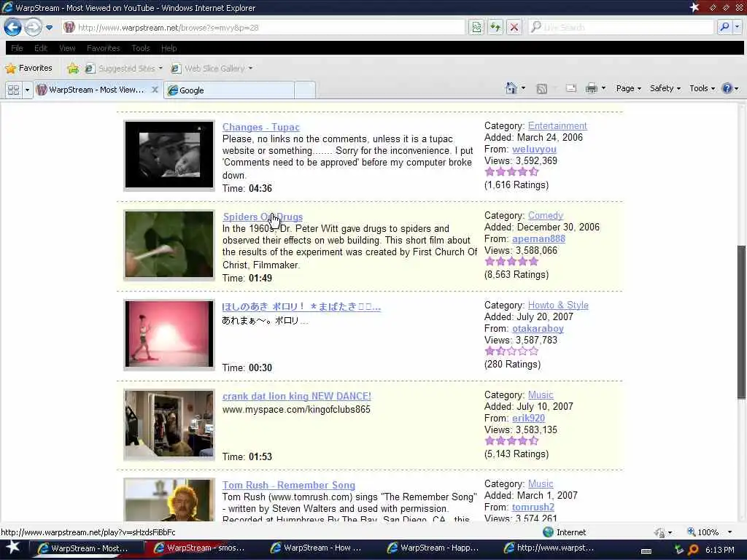Open Tom Rush - Remember Song link
The width and height of the screenshot is (747, 560).
pos(289,485)
